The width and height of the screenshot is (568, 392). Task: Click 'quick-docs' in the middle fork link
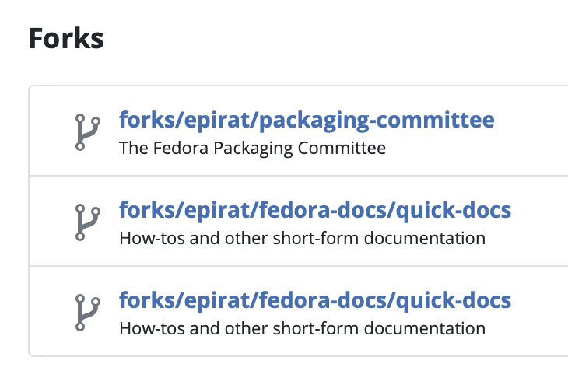(453, 211)
